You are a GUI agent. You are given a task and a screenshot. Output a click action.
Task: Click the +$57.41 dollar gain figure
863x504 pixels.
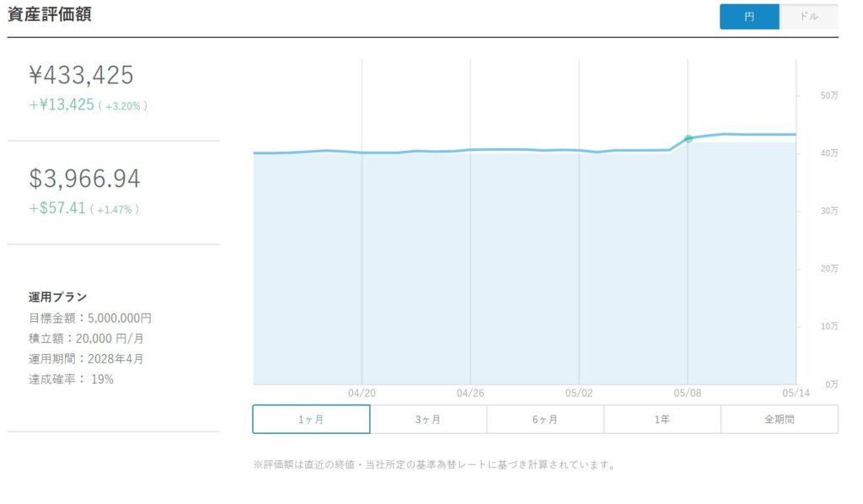click(x=57, y=208)
